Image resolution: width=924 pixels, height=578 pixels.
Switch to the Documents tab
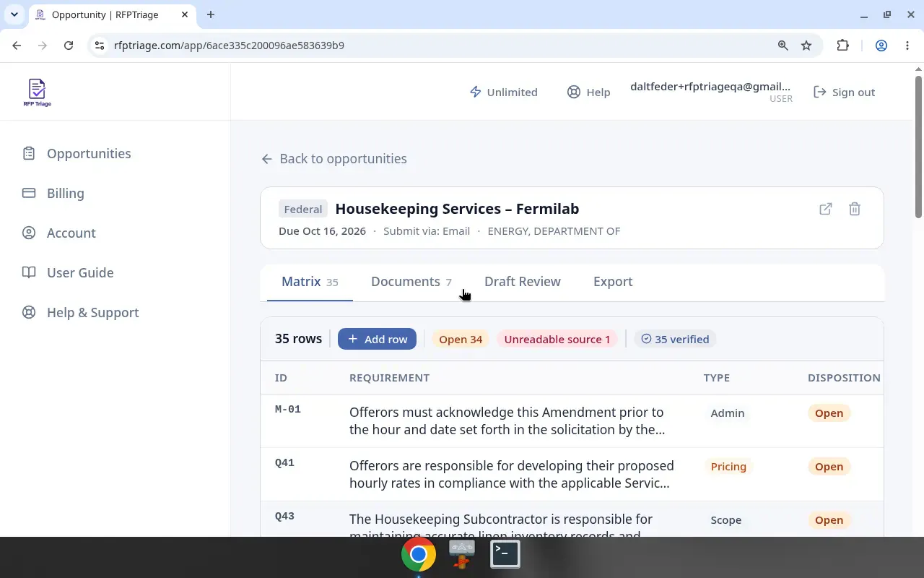pos(411,282)
